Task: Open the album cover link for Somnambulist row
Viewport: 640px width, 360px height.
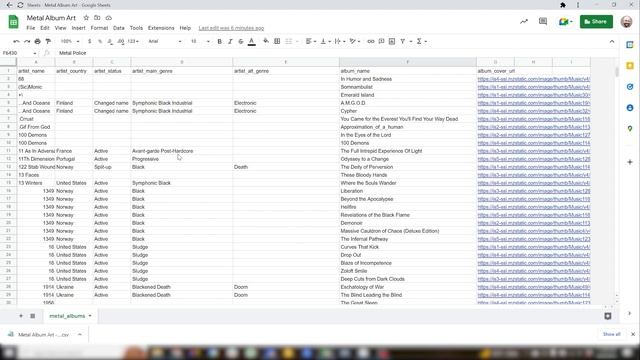Action: pos(533,87)
